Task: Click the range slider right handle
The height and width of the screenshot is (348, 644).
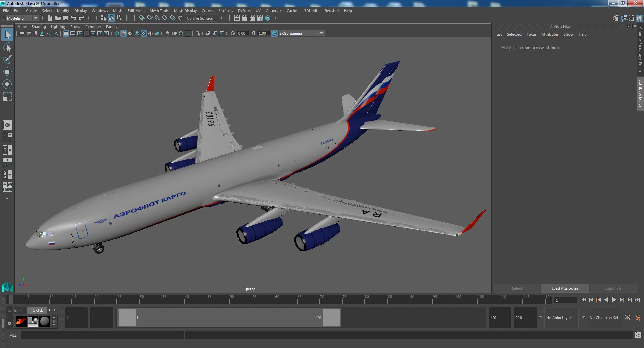Action: pyautogui.click(x=331, y=317)
